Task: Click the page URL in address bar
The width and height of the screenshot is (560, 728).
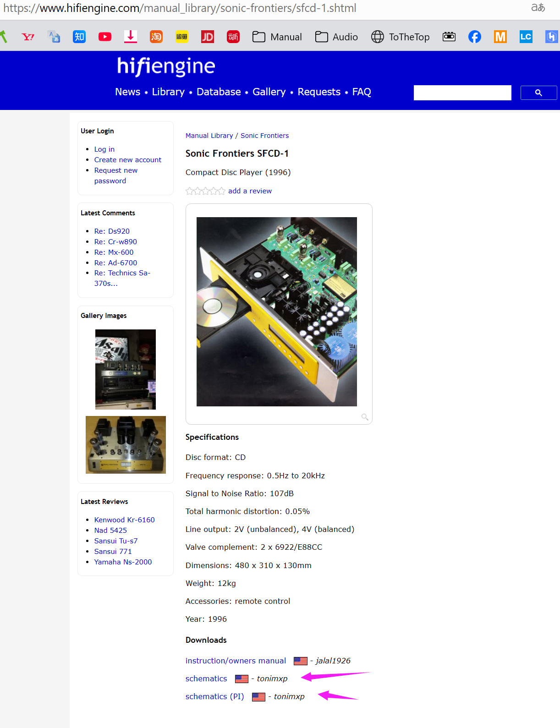Action: point(180,8)
